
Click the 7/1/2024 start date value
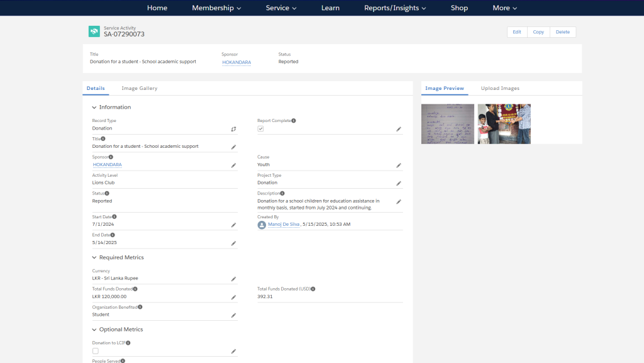(103, 224)
